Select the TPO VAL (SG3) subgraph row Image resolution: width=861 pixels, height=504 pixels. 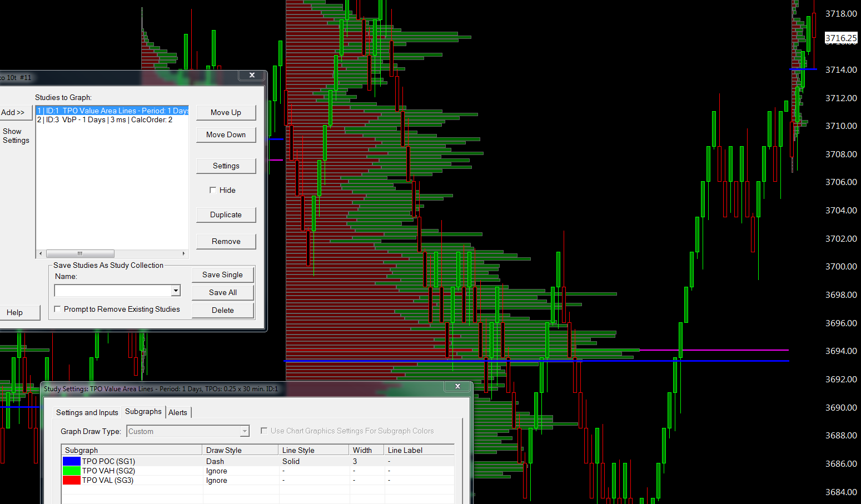click(x=258, y=480)
